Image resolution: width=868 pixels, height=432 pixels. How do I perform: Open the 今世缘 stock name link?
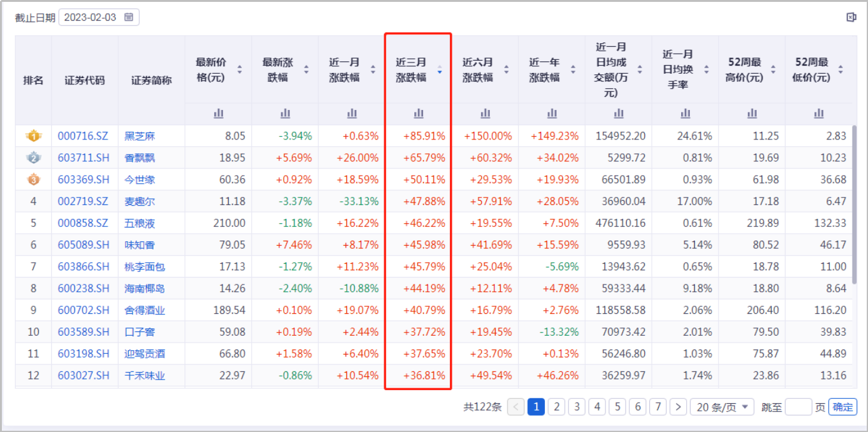point(140,179)
